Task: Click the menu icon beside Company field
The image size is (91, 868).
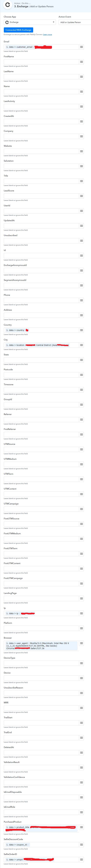Action: (x=81, y=136)
